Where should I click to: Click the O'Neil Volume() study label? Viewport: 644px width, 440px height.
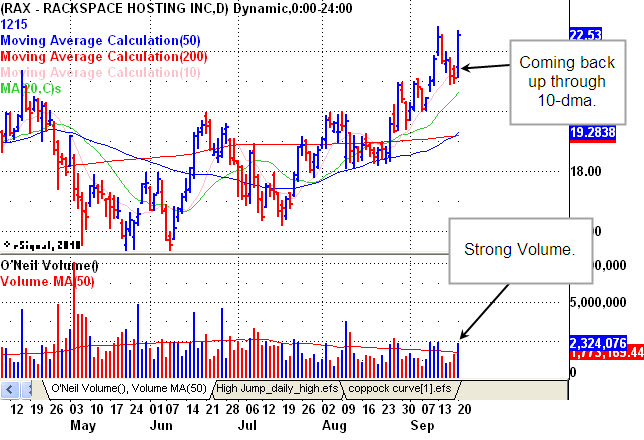click(x=49, y=265)
